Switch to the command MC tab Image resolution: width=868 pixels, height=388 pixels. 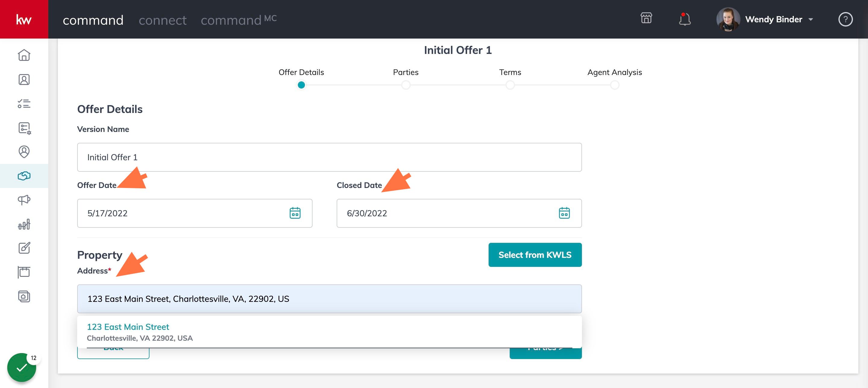tap(239, 20)
